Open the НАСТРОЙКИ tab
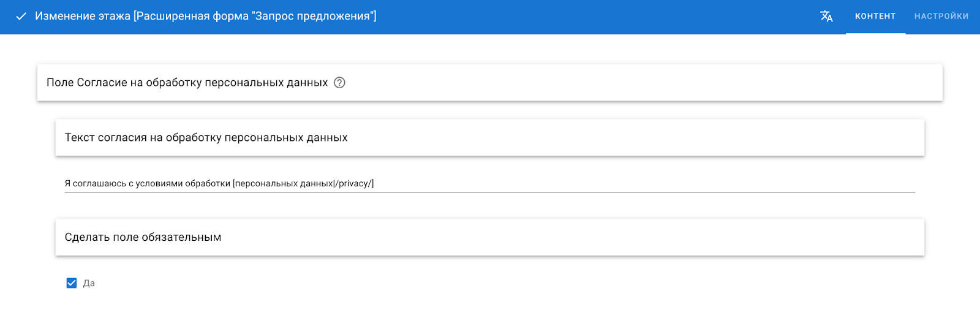 click(x=941, y=17)
